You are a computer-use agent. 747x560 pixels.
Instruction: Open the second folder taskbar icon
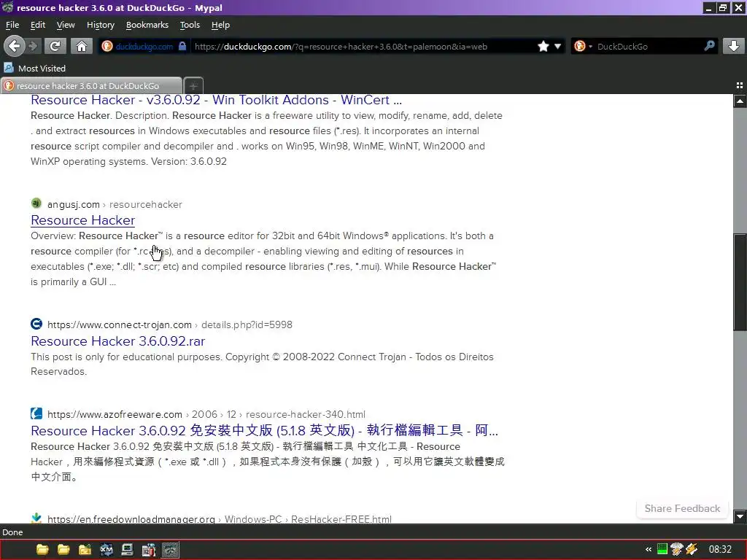point(63,550)
